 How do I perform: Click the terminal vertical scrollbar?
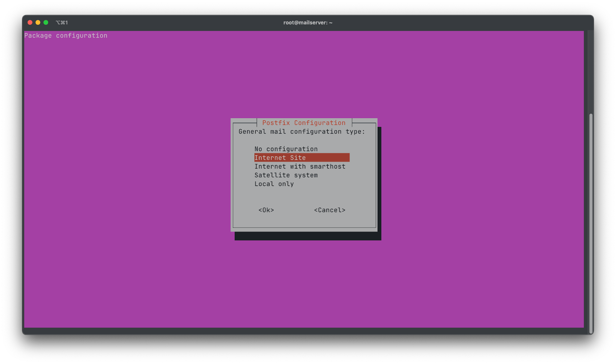(x=591, y=223)
